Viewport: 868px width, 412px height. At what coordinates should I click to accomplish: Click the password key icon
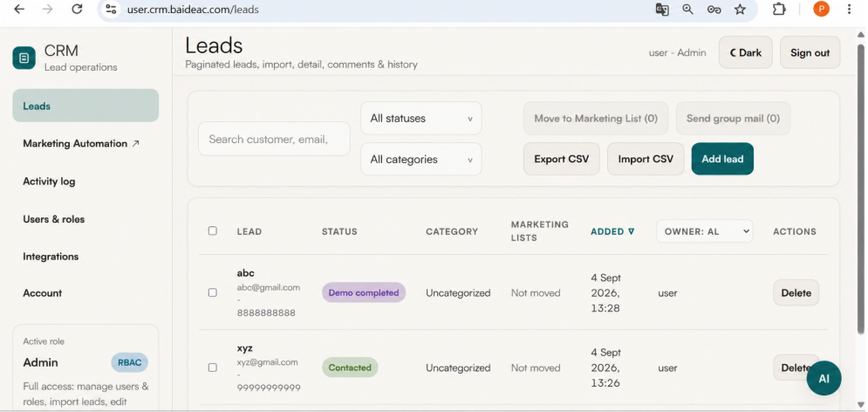[x=714, y=10]
